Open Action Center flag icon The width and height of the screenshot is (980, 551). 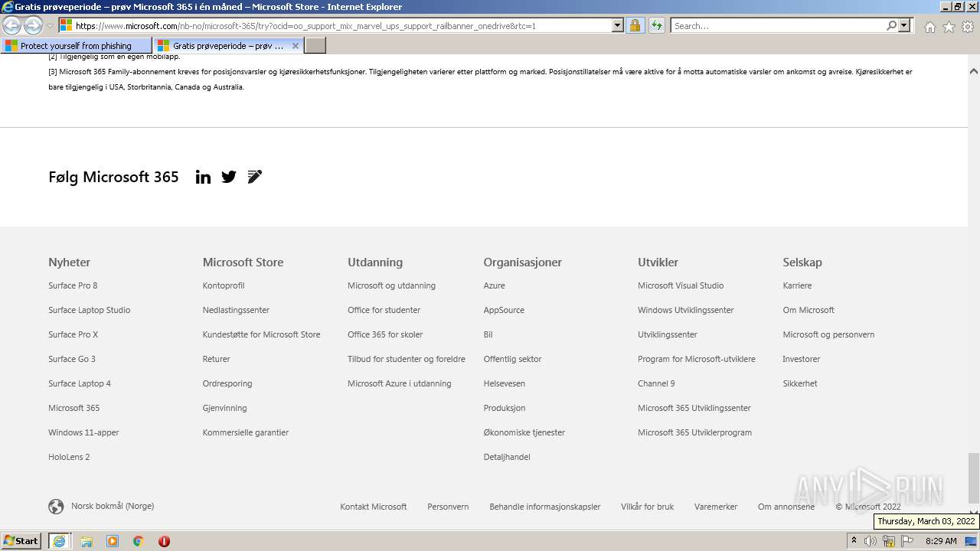pyautogui.click(x=907, y=541)
